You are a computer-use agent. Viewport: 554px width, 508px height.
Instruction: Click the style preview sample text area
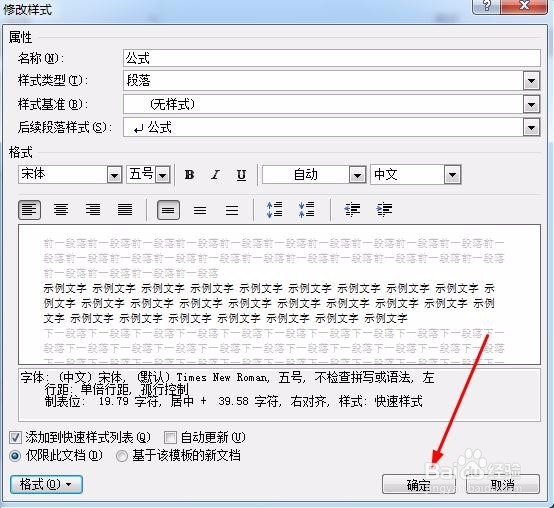coord(279,294)
